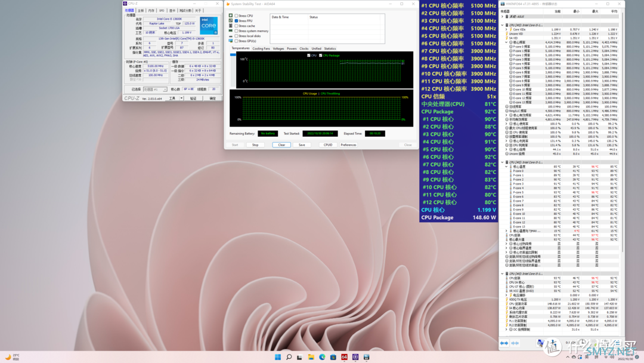Open AIDA64 Cooling Fans tab
644x363 pixels.
(x=261, y=48)
